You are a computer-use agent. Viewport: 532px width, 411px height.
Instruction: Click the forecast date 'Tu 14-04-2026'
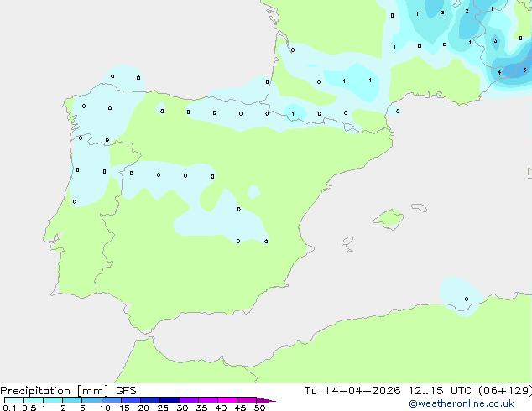(x=352, y=391)
